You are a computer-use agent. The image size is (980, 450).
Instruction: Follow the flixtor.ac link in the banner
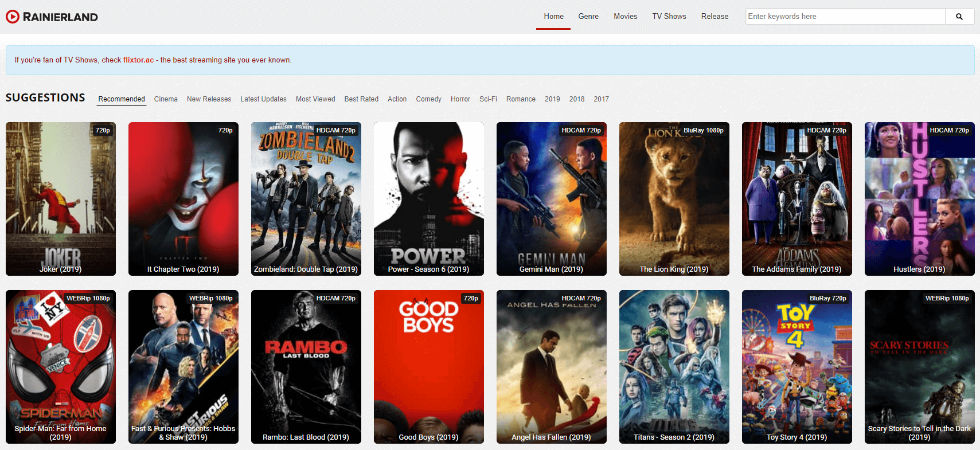[x=138, y=60]
